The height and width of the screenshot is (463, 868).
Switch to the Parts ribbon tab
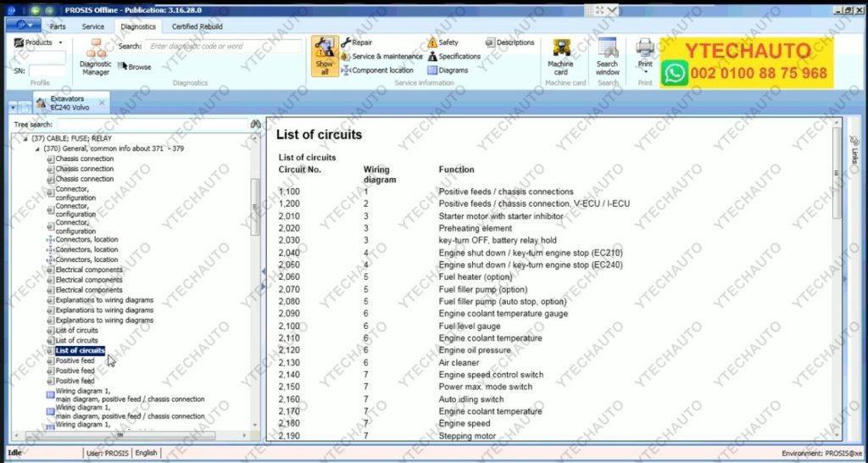click(x=57, y=26)
